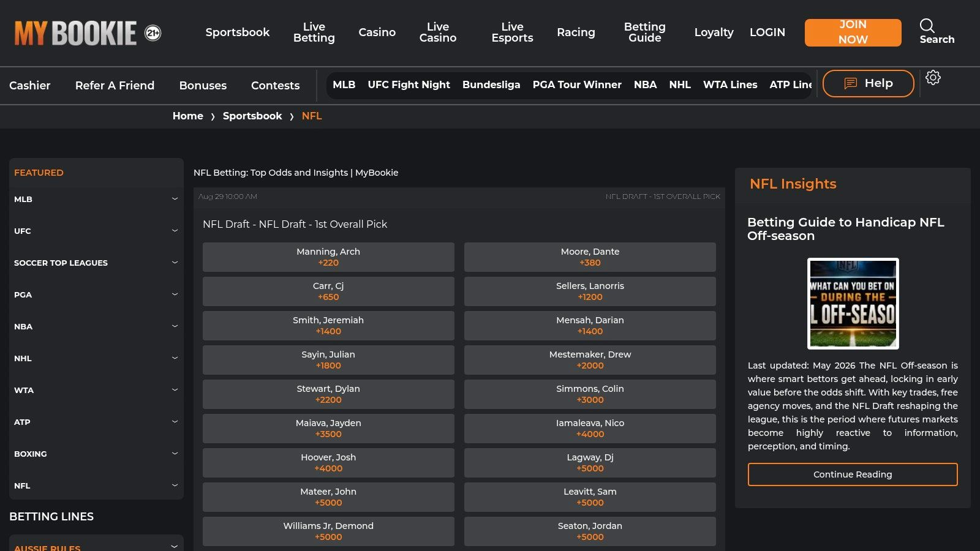The height and width of the screenshot is (551, 980).
Task: Choose Williams Jr, Demond +5000
Action: (328, 531)
